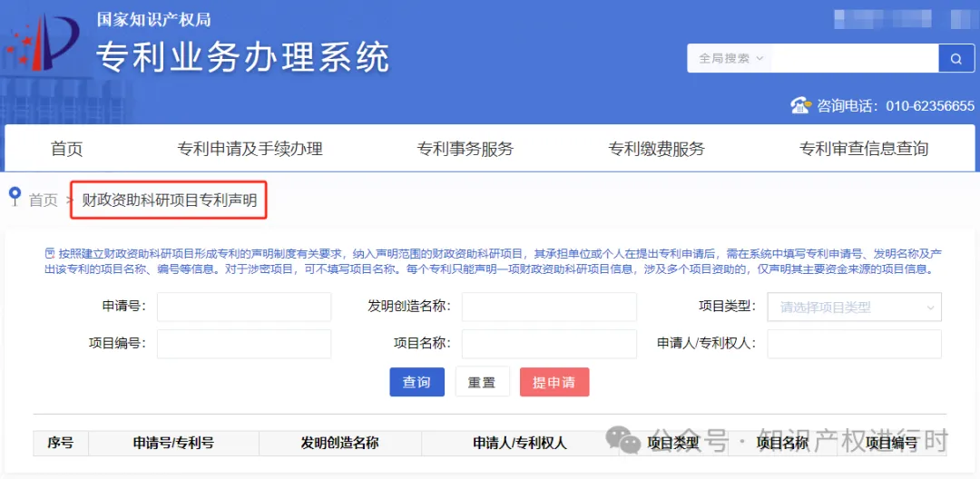The image size is (980, 479).
Task: Click the blue 查询 button
Action: 416,382
